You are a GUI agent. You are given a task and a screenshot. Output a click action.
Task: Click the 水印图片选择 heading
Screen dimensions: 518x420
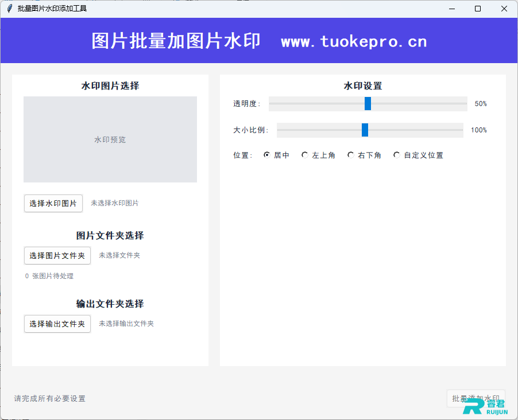[110, 86]
